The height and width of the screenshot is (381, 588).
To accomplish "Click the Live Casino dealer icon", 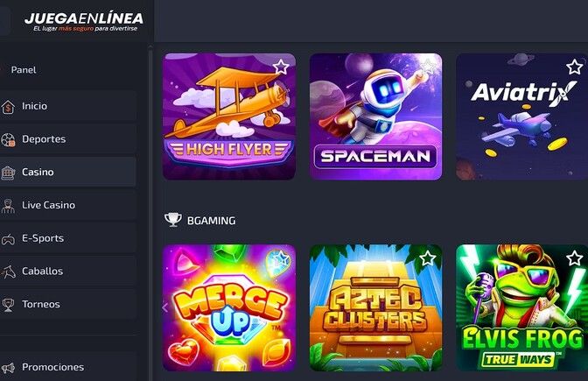I will tap(8, 206).
